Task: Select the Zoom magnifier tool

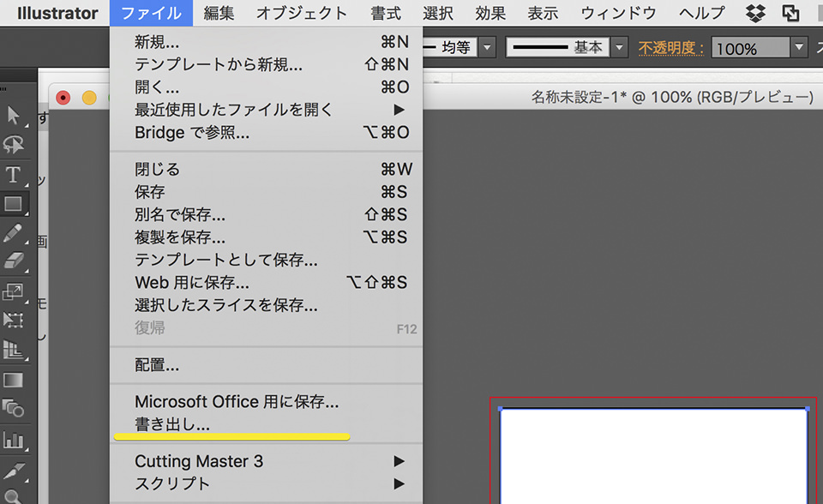Action: 13,496
